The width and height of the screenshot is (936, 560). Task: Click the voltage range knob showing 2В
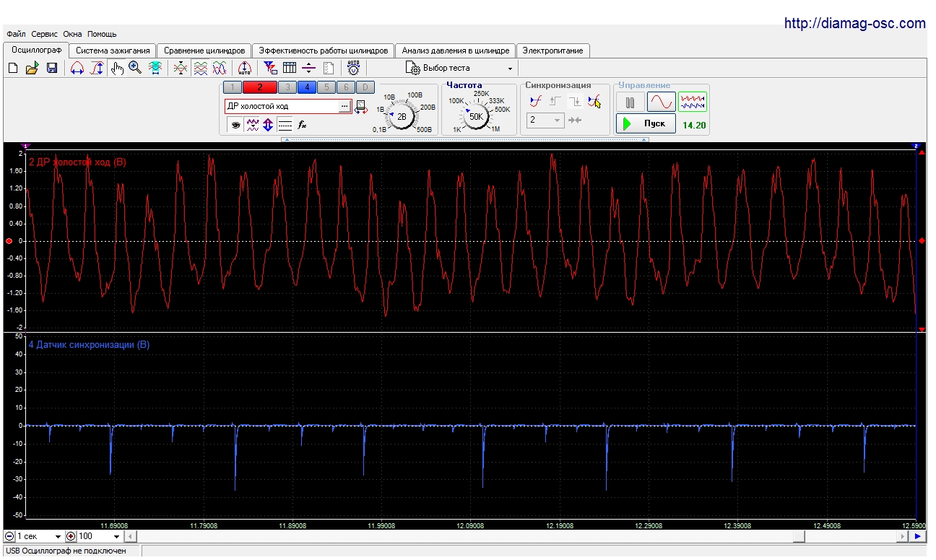click(x=402, y=115)
